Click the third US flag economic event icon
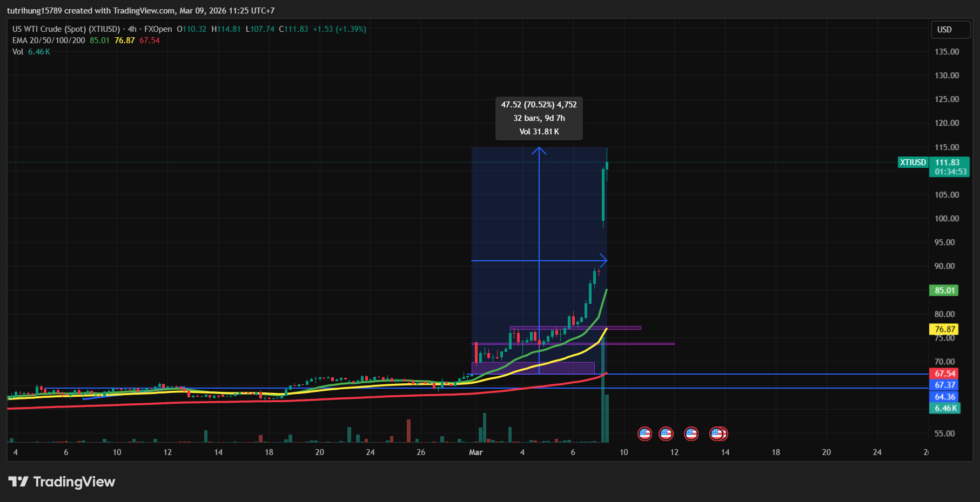 click(691, 433)
